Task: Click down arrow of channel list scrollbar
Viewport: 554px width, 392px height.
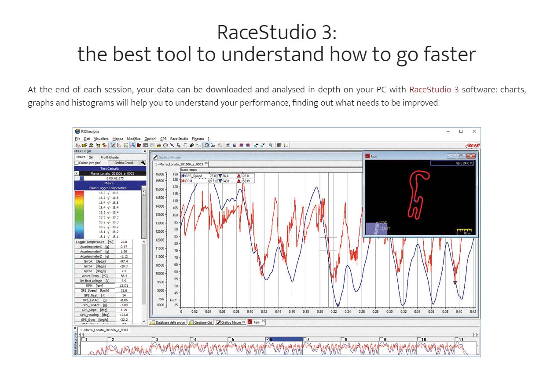Action: coord(144,322)
